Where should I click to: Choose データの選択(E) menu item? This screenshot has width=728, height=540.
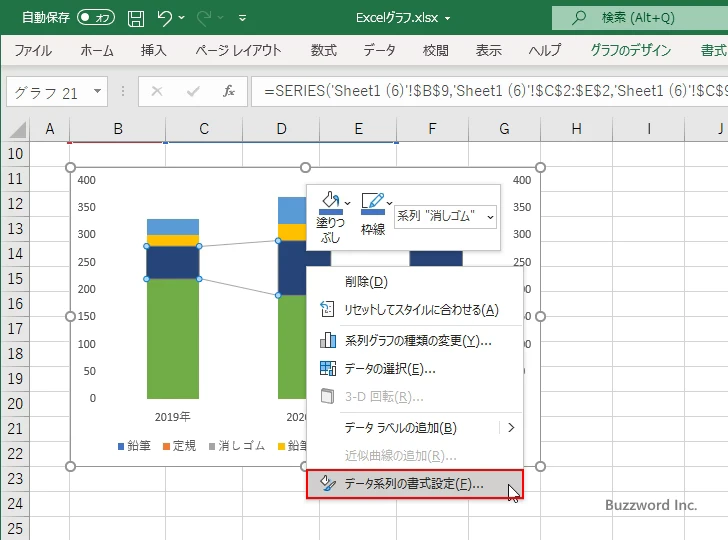[x=415, y=369]
